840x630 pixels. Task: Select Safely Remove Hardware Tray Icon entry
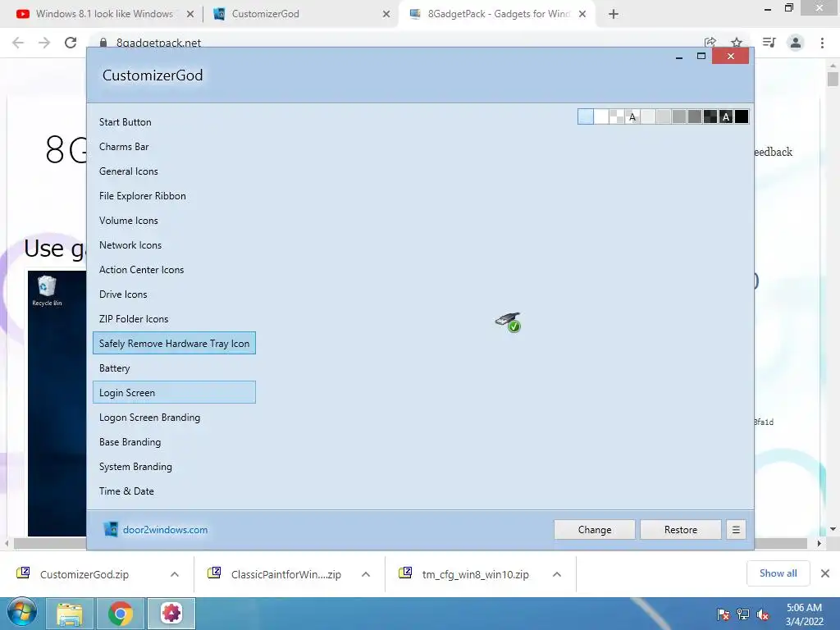click(174, 344)
